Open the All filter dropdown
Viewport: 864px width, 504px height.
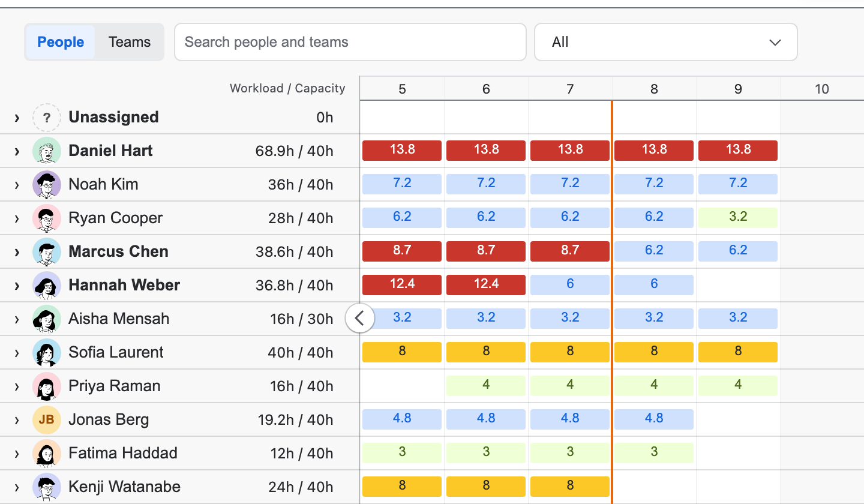click(x=666, y=42)
